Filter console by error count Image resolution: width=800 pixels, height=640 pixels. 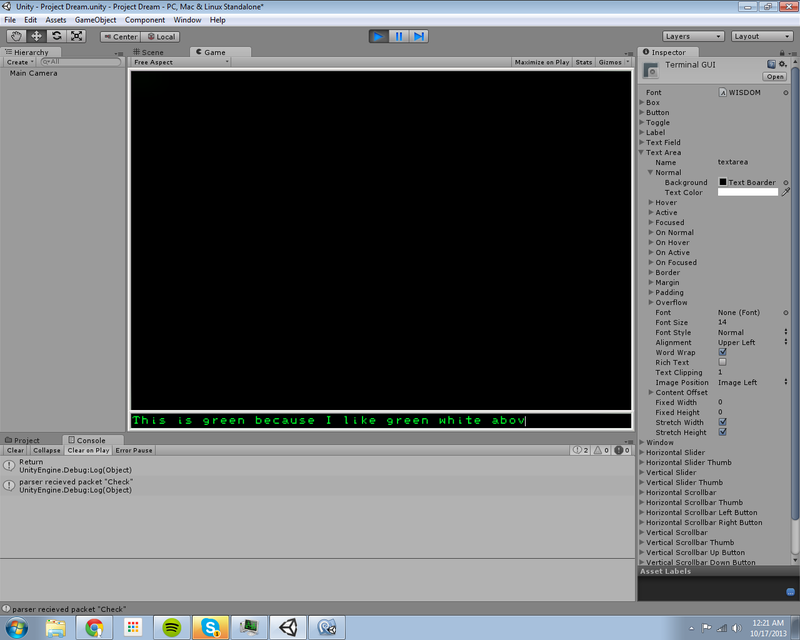622,450
